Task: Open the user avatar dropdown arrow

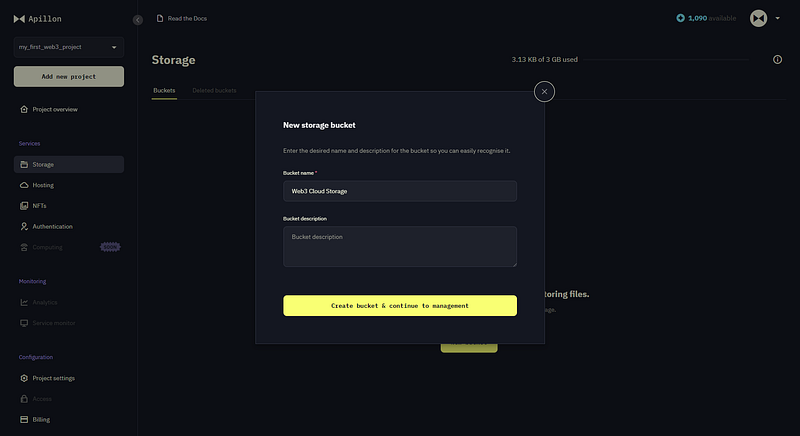Action: click(778, 18)
